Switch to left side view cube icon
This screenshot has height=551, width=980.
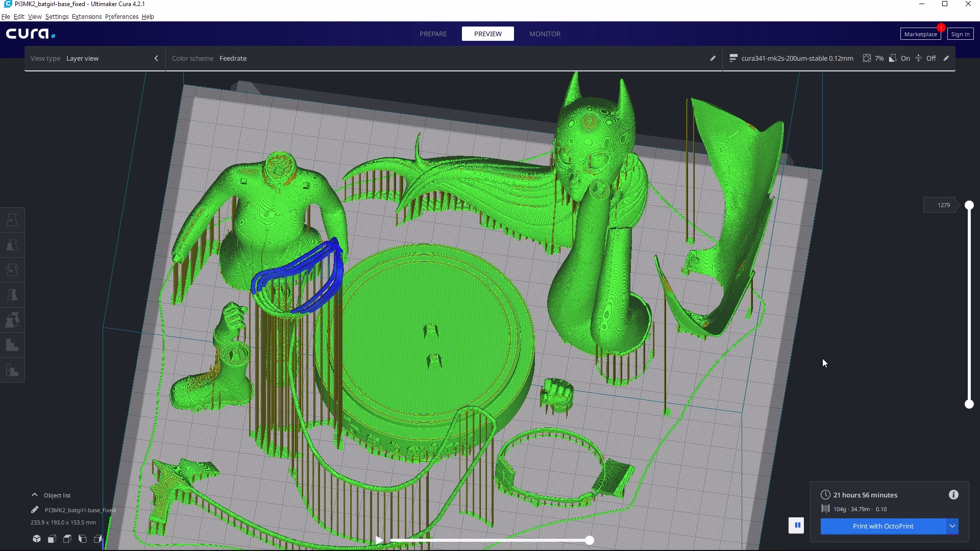click(x=83, y=539)
